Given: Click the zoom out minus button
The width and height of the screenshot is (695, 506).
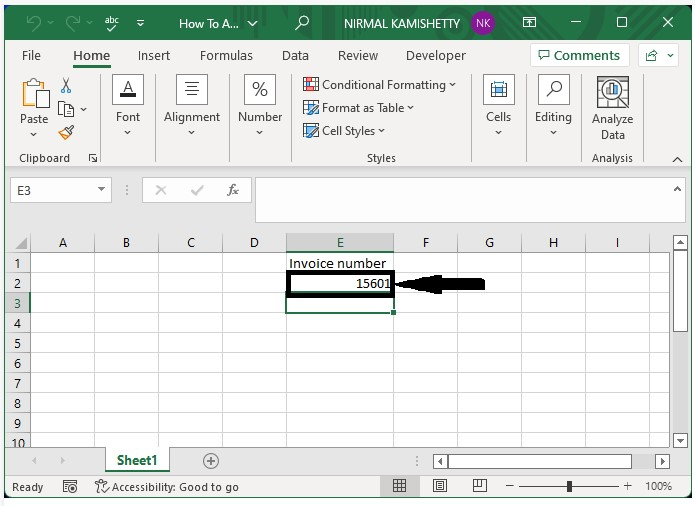Looking at the screenshot, I should (x=509, y=486).
